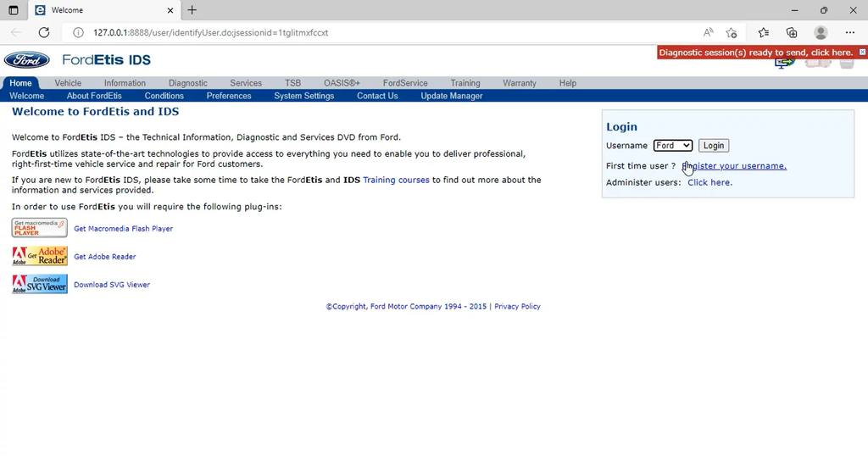Screen dimensions: 868x456
Task: Open Update Manager in the submenu
Action: 452,96
